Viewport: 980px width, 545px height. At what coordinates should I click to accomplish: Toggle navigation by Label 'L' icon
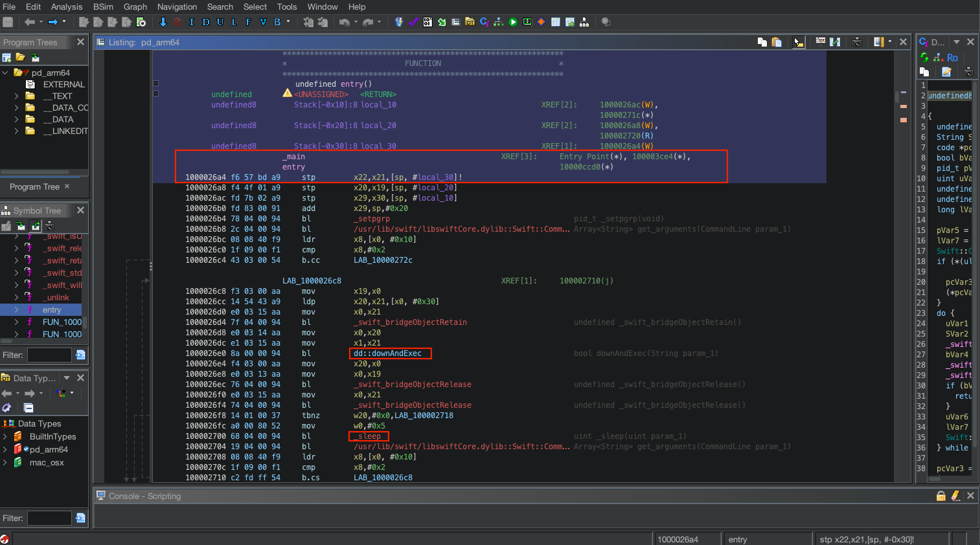point(234,22)
